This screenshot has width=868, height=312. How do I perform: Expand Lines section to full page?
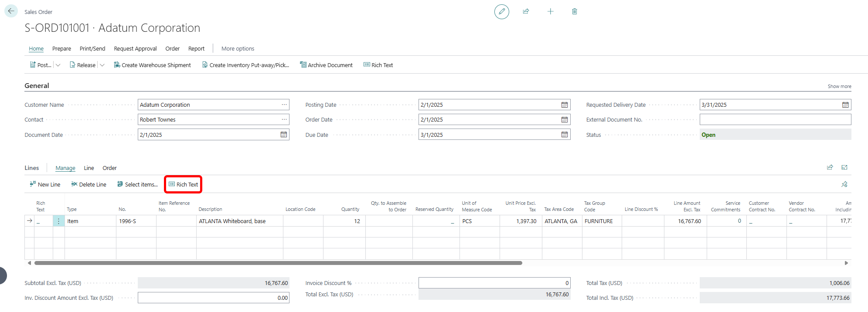click(844, 168)
